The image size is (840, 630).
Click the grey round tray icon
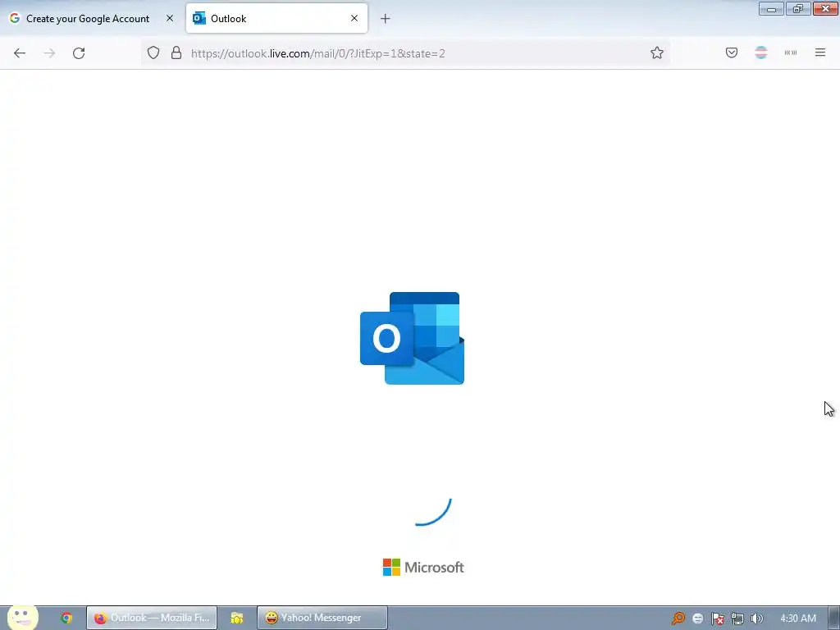click(697, 619)
